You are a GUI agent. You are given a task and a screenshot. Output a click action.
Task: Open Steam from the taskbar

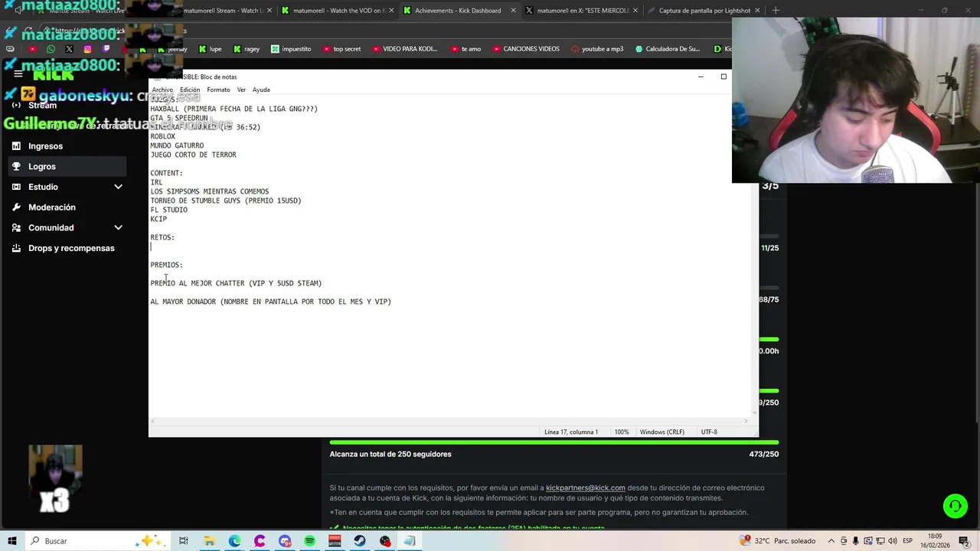(360, 541)
